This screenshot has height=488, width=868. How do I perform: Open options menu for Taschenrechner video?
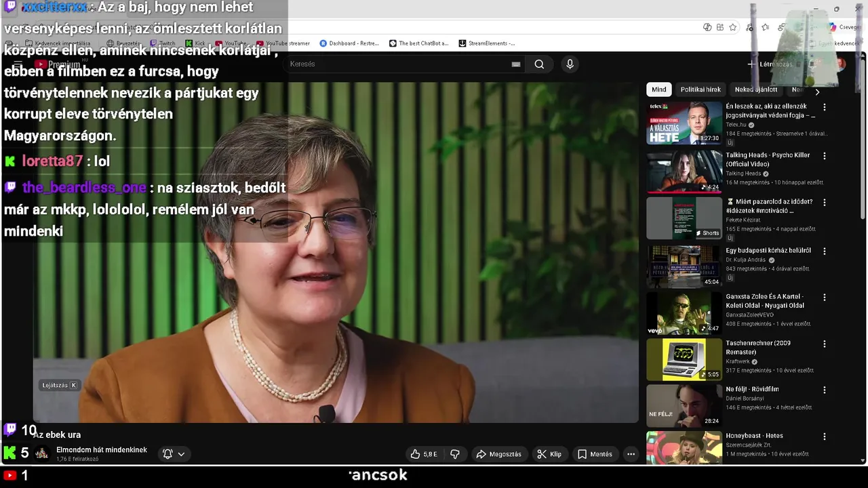[x=825, y=344]
